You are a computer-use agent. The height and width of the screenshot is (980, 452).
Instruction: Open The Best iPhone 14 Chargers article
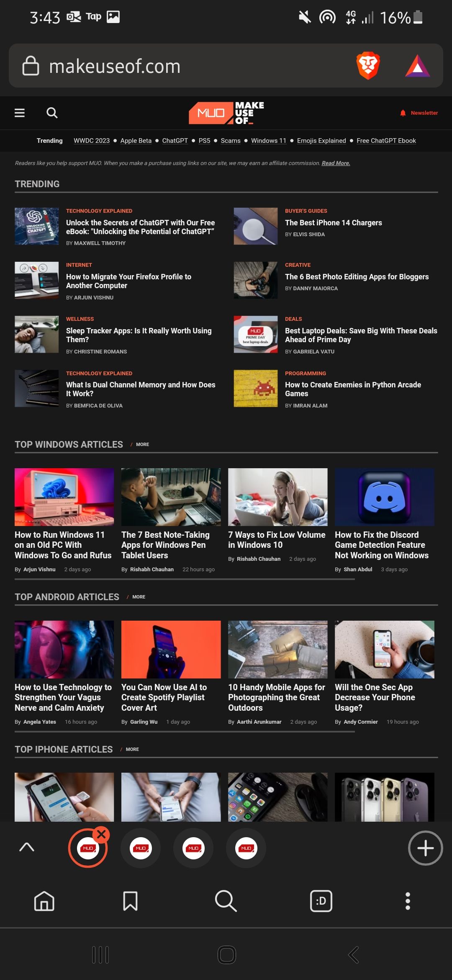tap(334, 223)
